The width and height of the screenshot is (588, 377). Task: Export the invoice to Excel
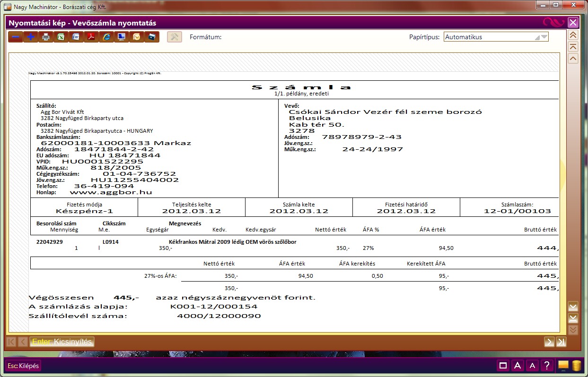pyautogui.click(x=61, y=37)
